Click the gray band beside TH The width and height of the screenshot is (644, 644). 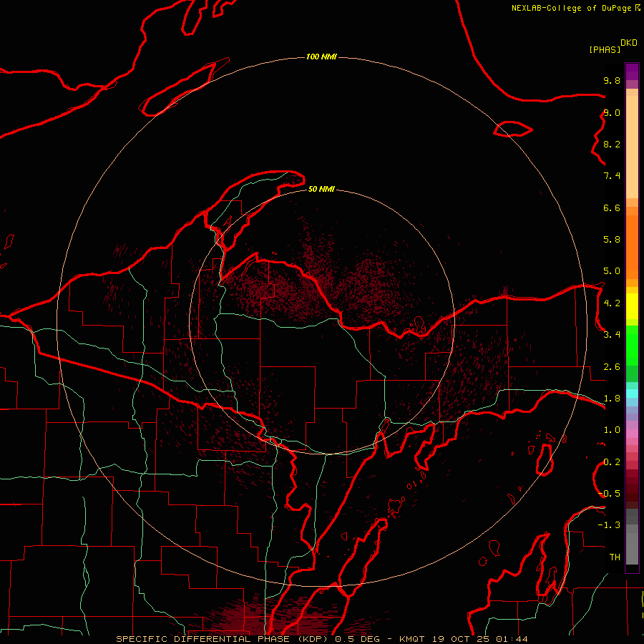tap(632, 549)
